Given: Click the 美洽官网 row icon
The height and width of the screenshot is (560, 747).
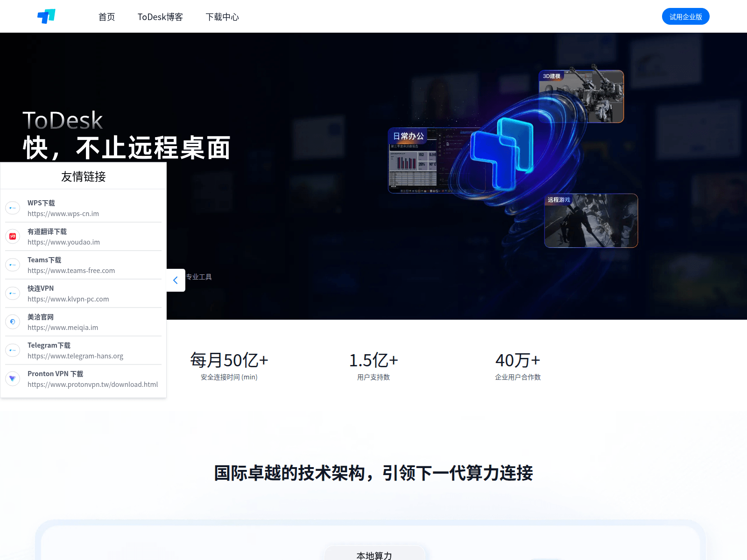Looking at the screenshot, I should (x=13, y=322).
